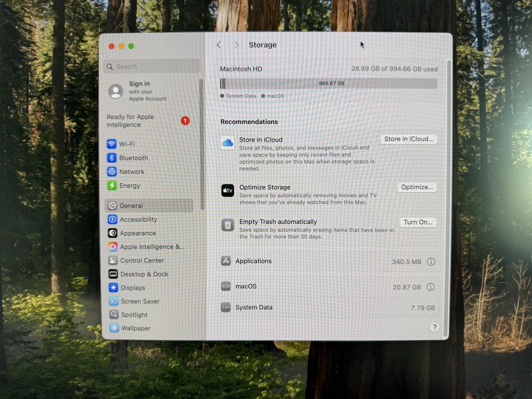Image resolution: width=532 pixels, height=399 pixels.
Task: Click the 'Macintosh HD' label
Action: [241, 69]
